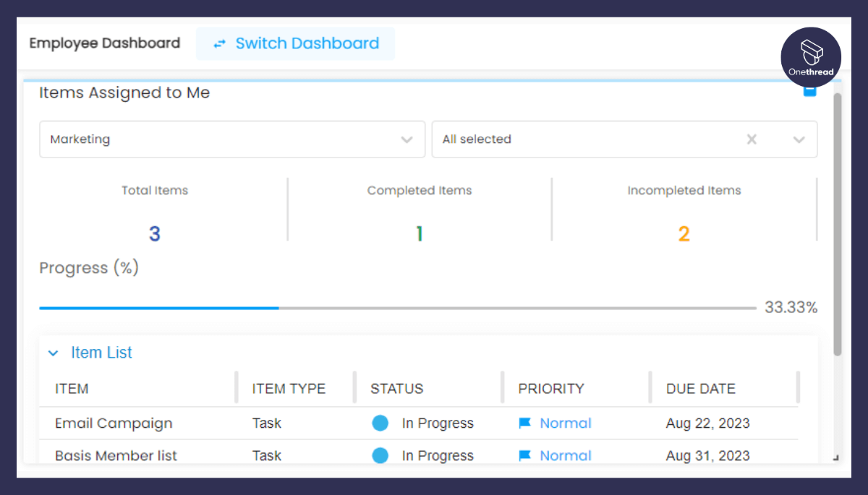Sort by the ITEM column header
This screenshot has width=868, height=495.
(x=72, y=389)
